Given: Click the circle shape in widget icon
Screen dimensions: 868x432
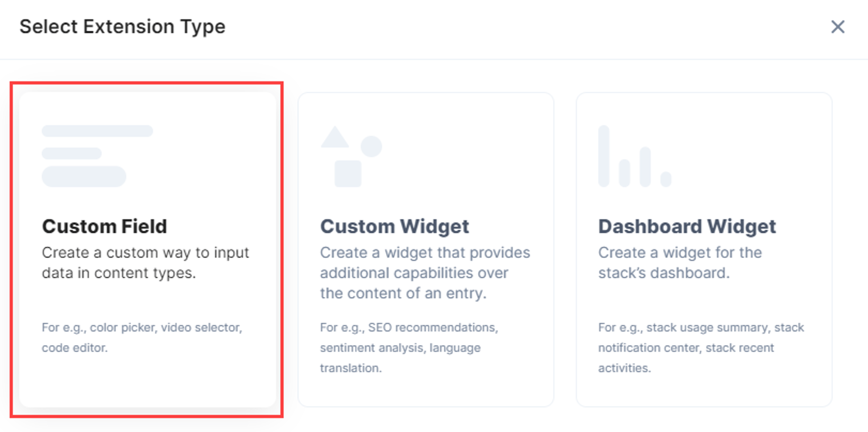Looking at the screenshot, I should tap(371, 146).
